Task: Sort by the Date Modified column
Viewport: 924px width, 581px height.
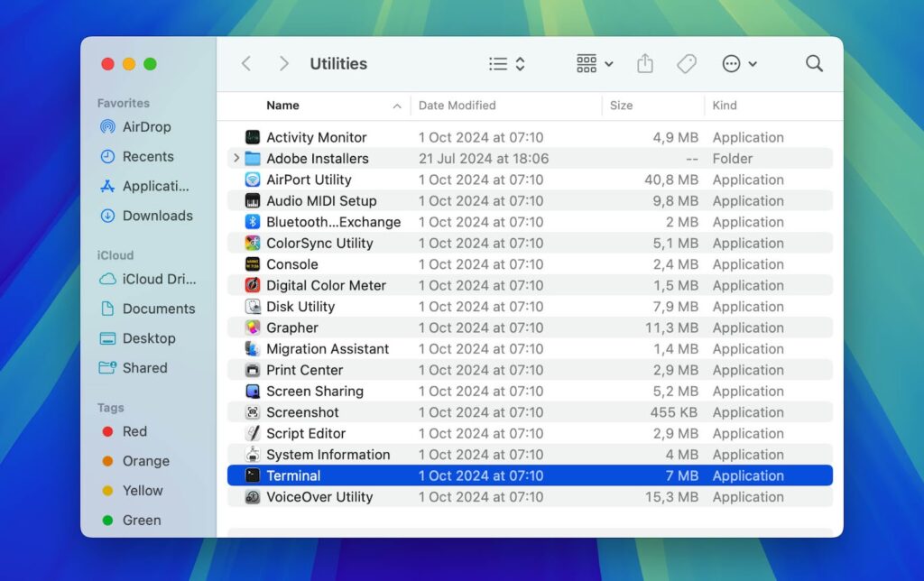Action: point(457,106)
